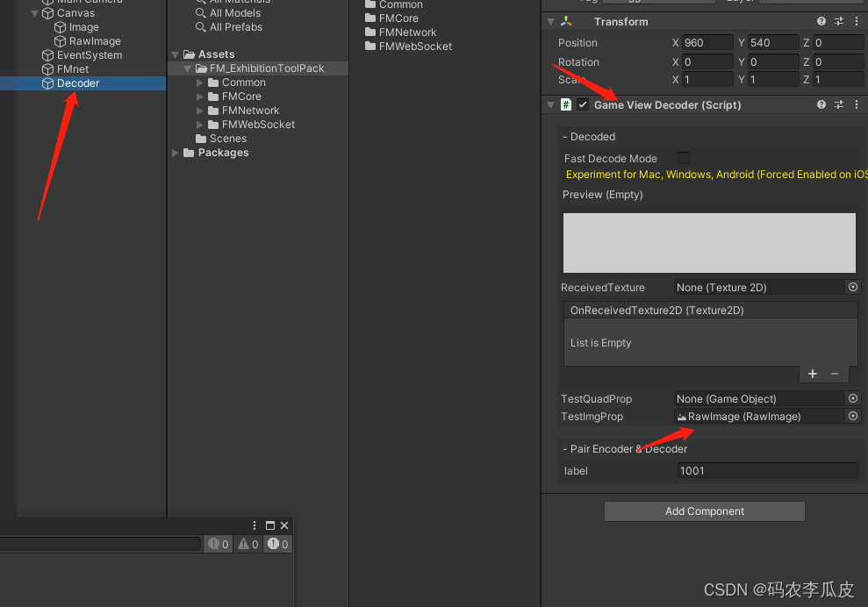Open the Console panel kebab menu
868x607 pixels.
(255, 525)
